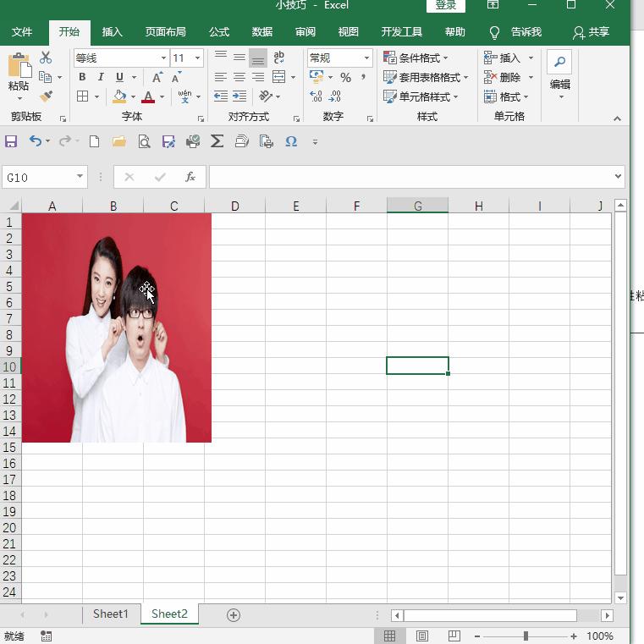The height and width of the screenshot is (644, 644).
Task: Click accounting number format icon
Action: [x=316, y=76]
